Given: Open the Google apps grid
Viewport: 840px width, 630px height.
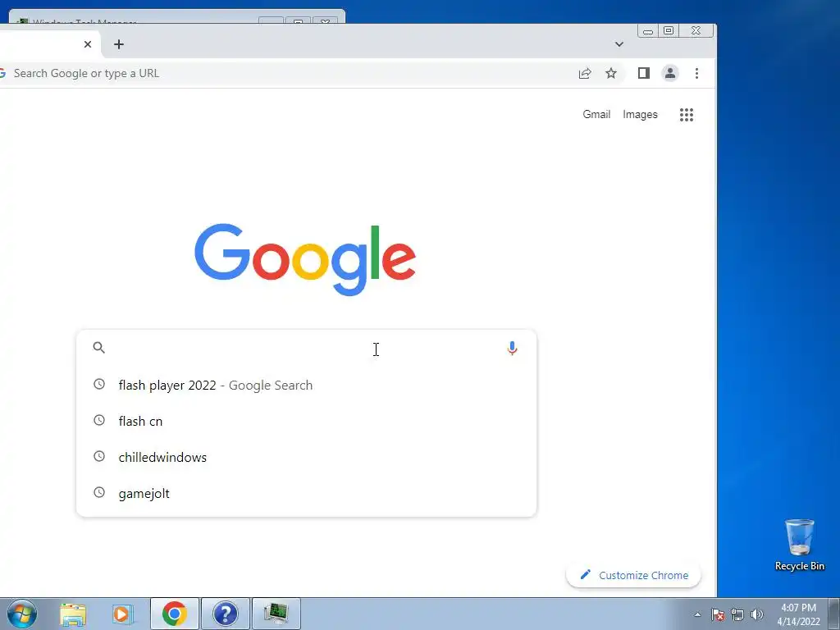Looking at the screenshot, I should click(x=687, y=115).
